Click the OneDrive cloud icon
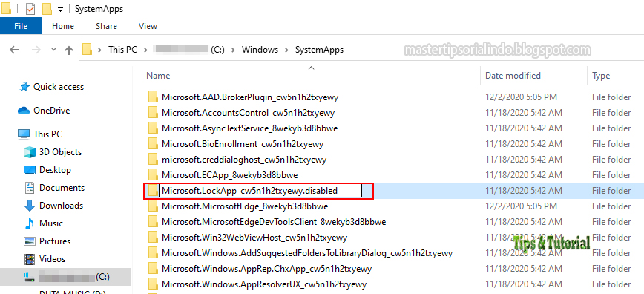 click(x=24, y=111)
